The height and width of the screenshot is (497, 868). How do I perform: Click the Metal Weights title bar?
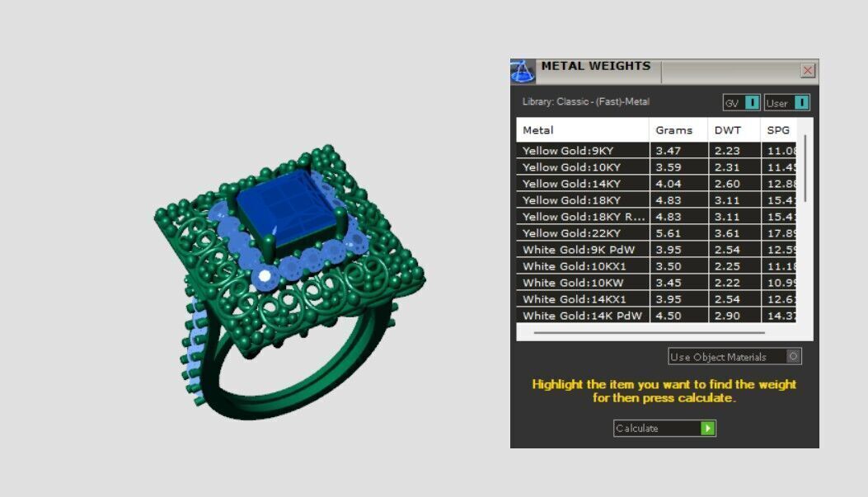(x=664, y=72)
